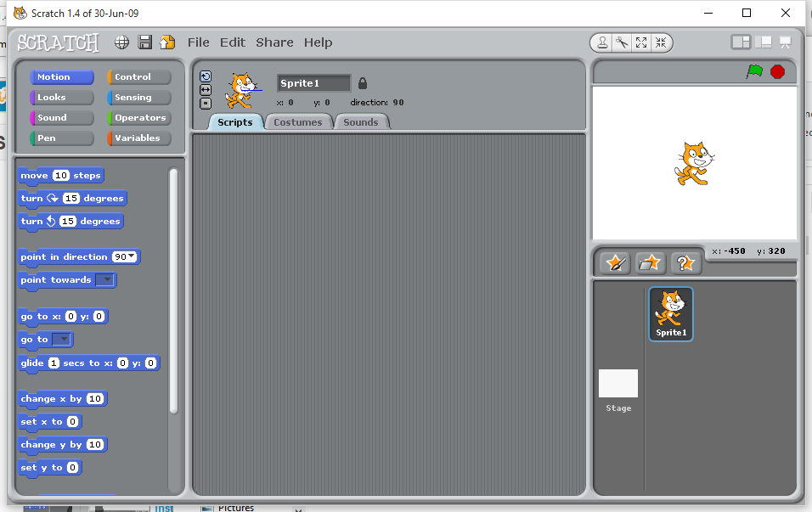Save project with the floppy disk icon

tap(145, 42)
